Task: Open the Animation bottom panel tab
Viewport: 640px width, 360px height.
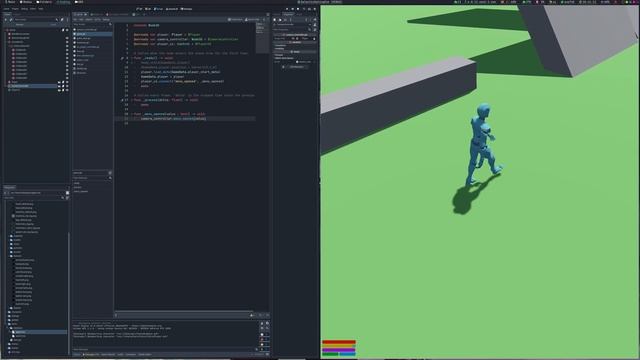Action: pos(131,354)
